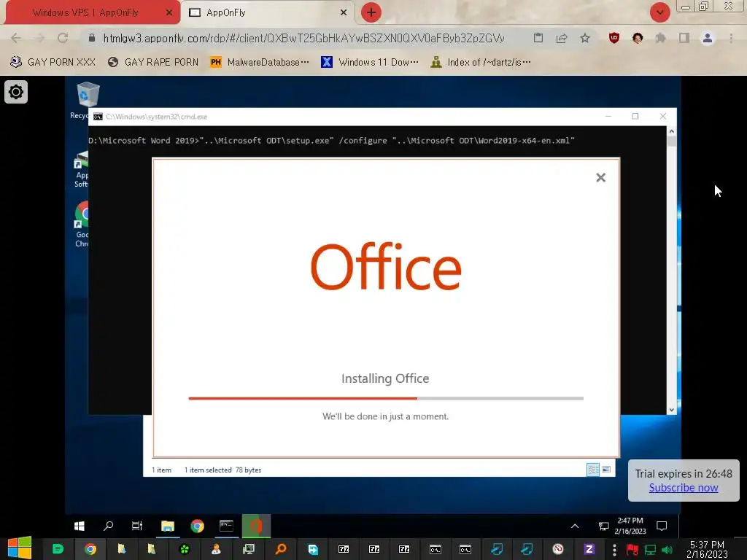Go back to previous page
The width and height of the screenshot is (747, 560).
(16, 38)
